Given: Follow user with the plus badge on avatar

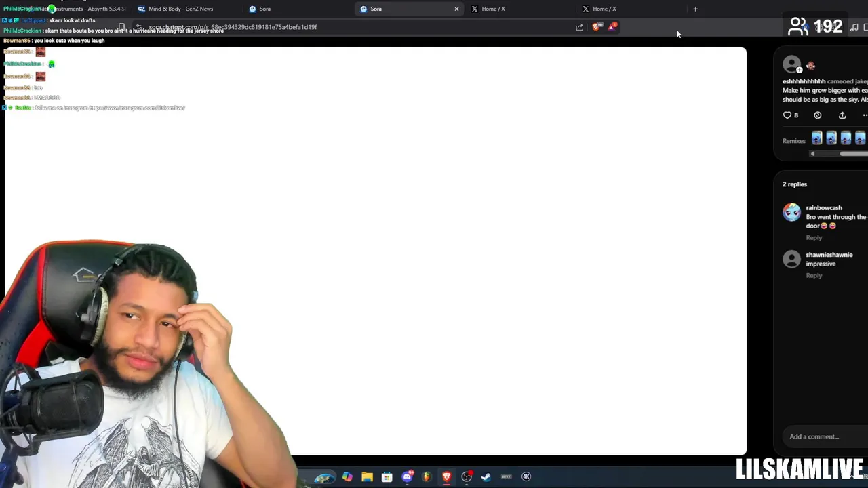Looking at the screenshot, I should tap(800, 70).
